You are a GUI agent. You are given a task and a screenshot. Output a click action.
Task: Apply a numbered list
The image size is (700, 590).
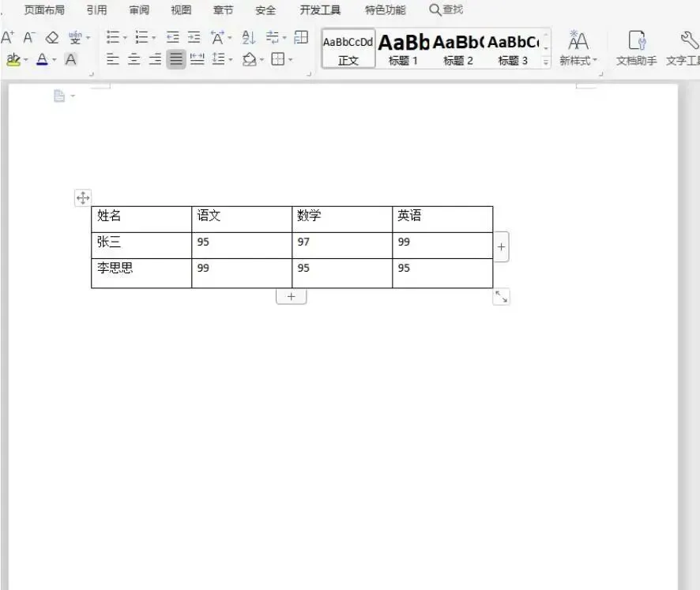[141, 37]
